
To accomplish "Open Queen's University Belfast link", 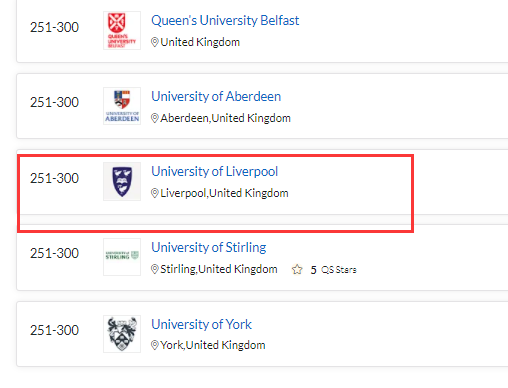I will pyautogui.click(x=225, y=21).
